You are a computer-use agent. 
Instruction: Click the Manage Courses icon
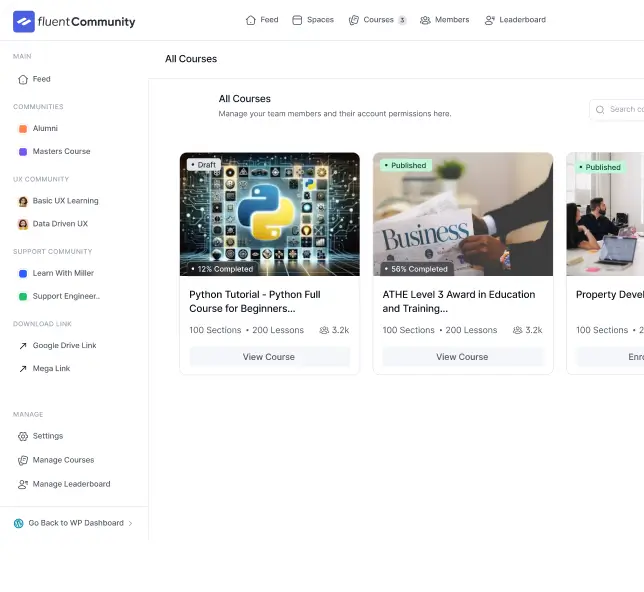pos(23,461)
